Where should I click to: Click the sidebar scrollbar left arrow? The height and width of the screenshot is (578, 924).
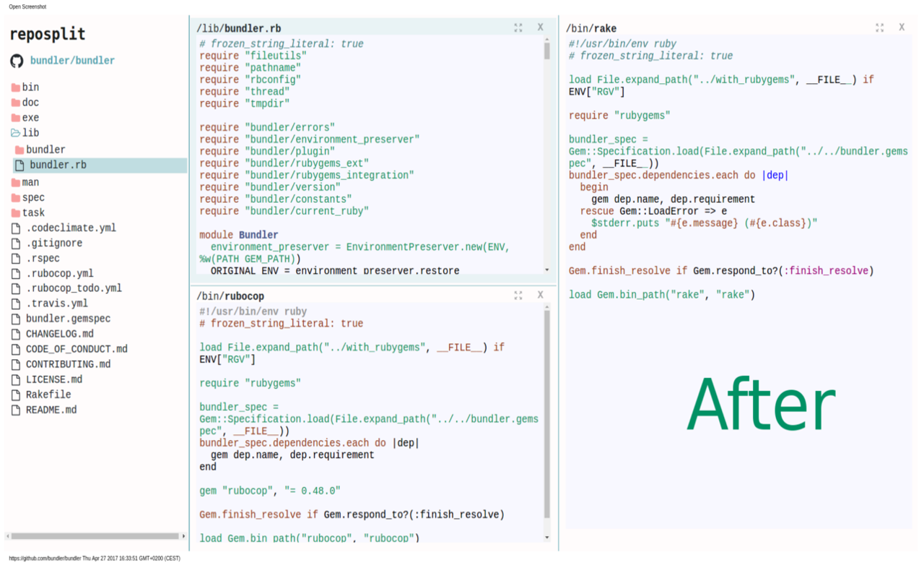click(8, 536)
